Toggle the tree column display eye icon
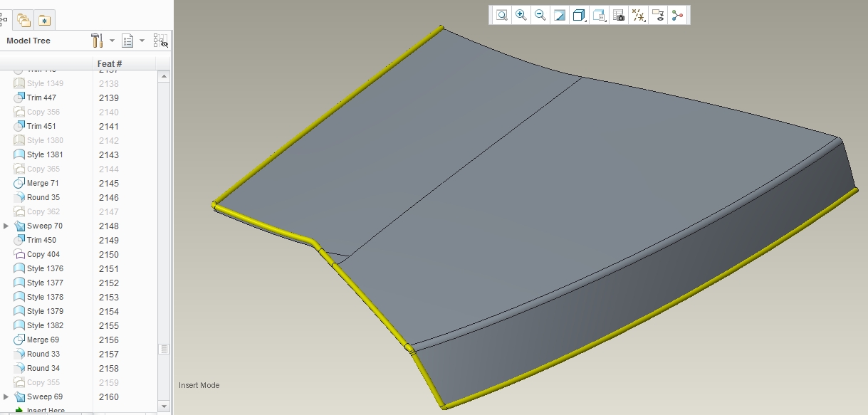Screen dimensions: 868x415 161,41
